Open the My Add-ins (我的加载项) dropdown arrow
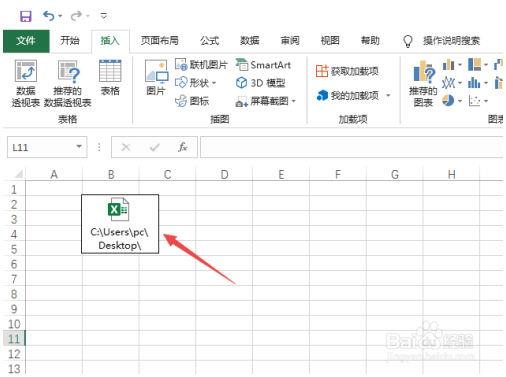Viewport: 506px width, 377px height. pos(388,96)
